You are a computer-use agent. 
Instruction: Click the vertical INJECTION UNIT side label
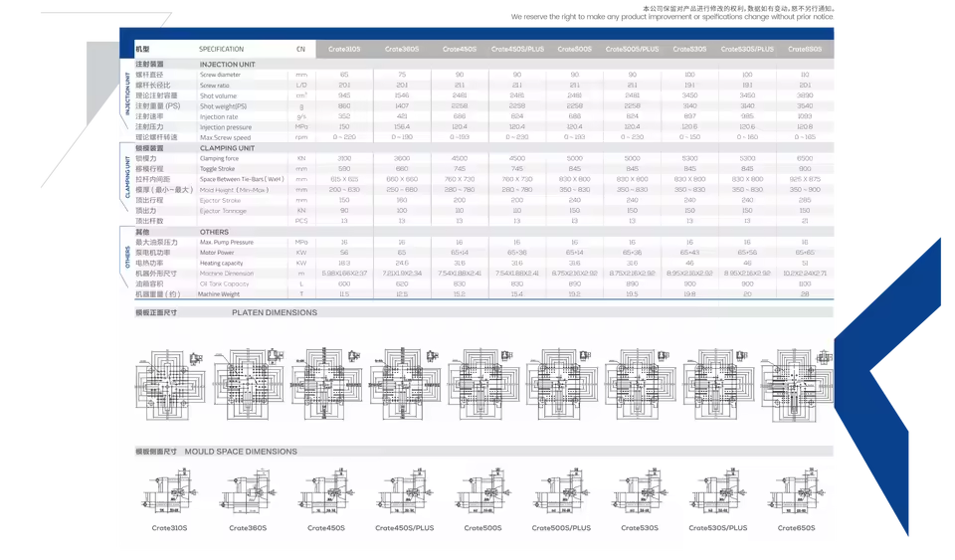[x=128, y=93]
